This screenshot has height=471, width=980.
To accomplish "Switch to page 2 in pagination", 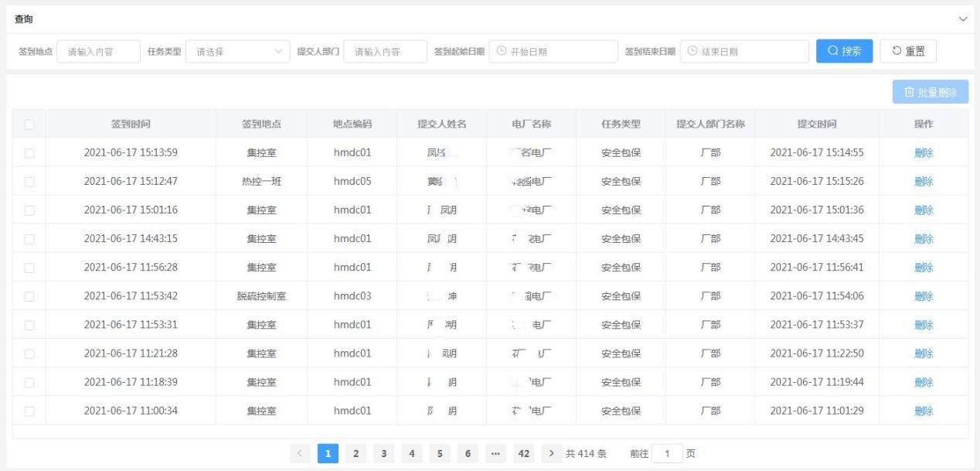I will (356, 454).
